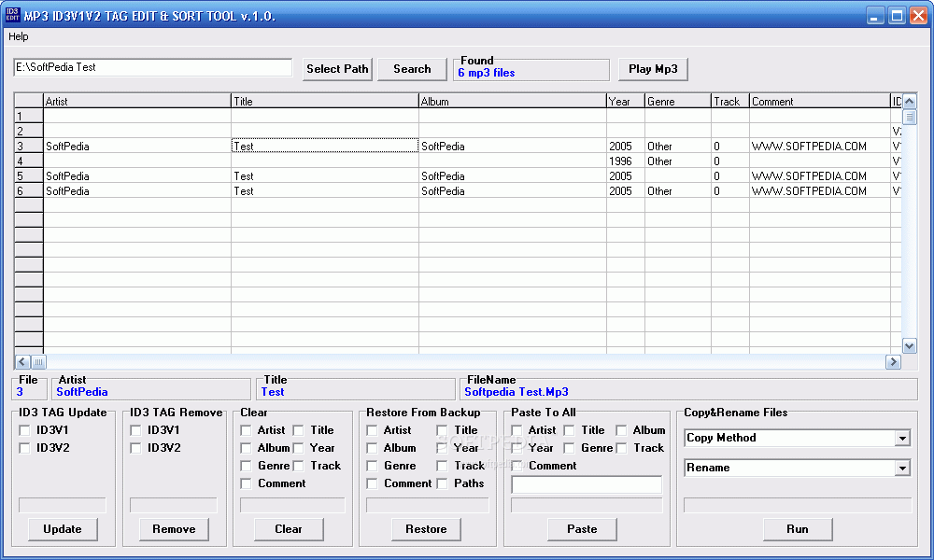Check Album under Restore From Backup
934x560 pixels.
pyautogui.click(x=372, y=448)
